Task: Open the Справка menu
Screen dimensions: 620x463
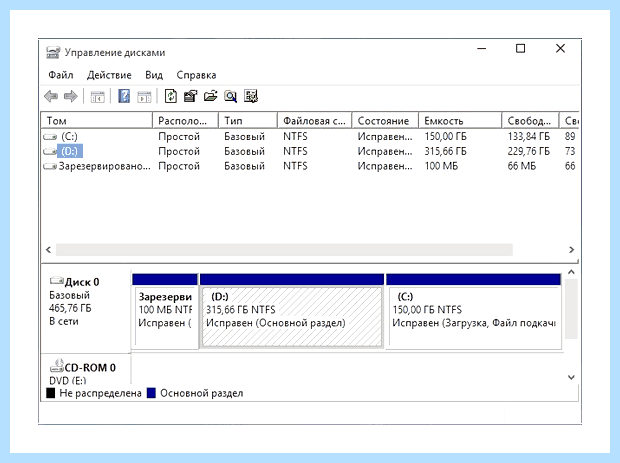Action: (196, 75)
